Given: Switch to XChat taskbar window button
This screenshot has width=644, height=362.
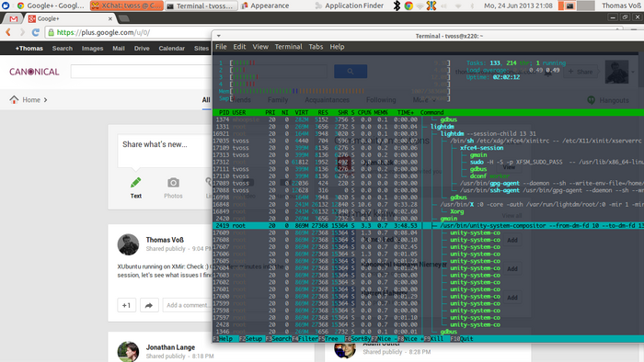Looking at the screenshot, I should click(x=127, y=6).
